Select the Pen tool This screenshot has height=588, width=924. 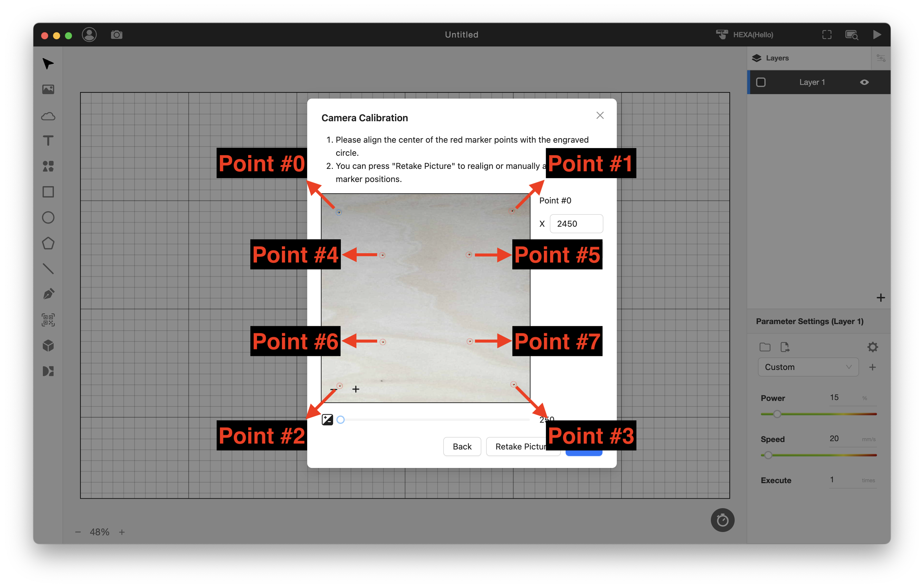[x=48, y=294]
